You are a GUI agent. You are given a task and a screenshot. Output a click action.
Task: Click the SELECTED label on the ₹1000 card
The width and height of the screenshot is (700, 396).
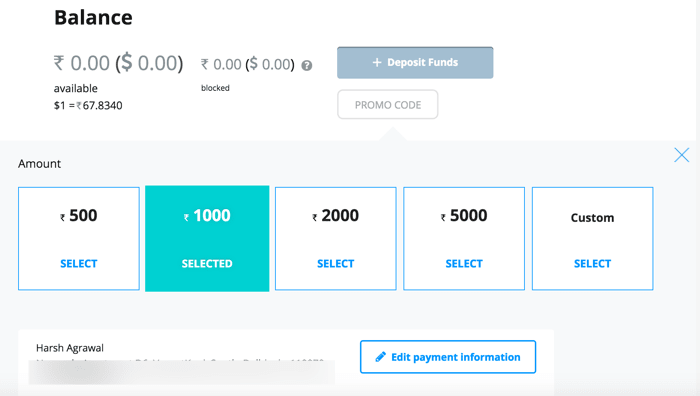(x=207, y=264)
